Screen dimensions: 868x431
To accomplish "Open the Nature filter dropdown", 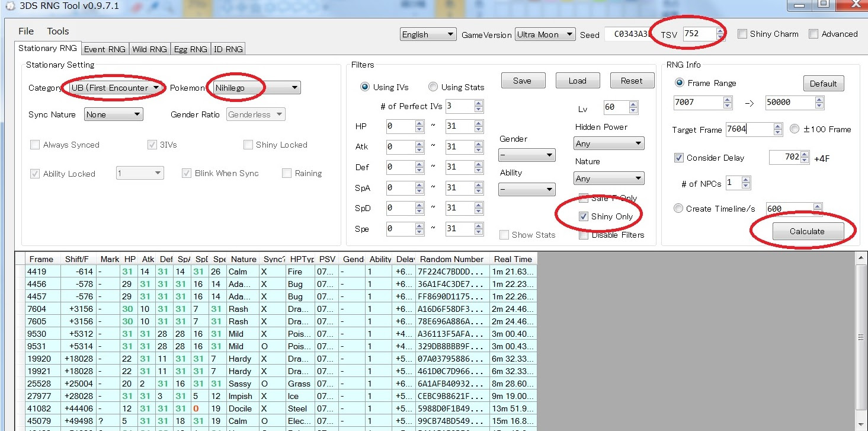I will click(x=608, y=178).
